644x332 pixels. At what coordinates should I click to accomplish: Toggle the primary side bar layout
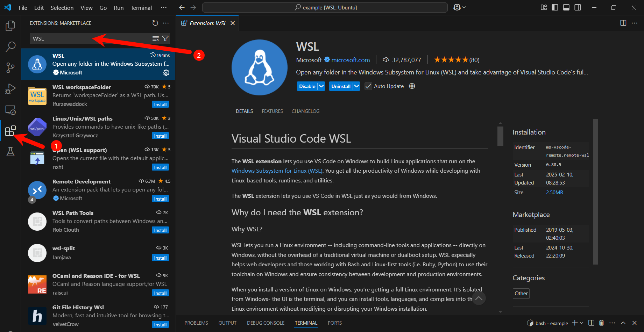point(555,7)
